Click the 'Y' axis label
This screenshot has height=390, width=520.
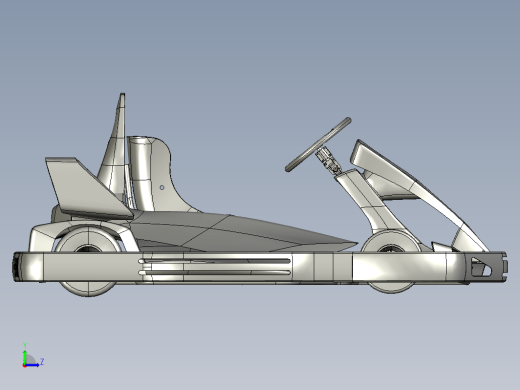point(25,345)
